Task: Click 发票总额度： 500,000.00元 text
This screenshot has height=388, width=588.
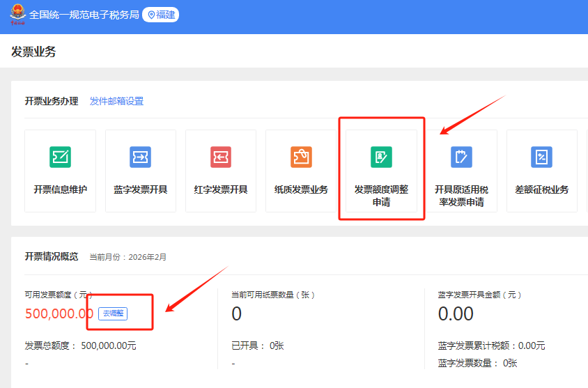Action: click(80, 346)
